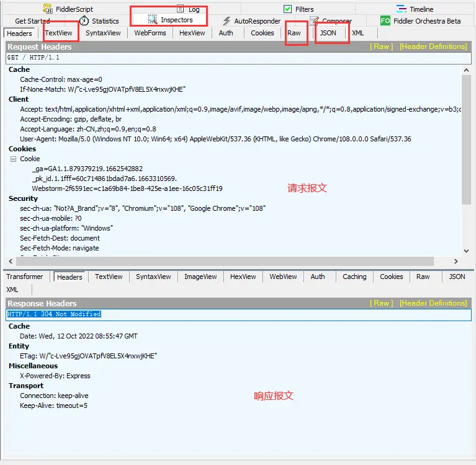The width and height of the screenshot is (476, 465).
Task: Select the X-Powered-By: Express row
Action: pyautogui.click(x=55, y=376)
